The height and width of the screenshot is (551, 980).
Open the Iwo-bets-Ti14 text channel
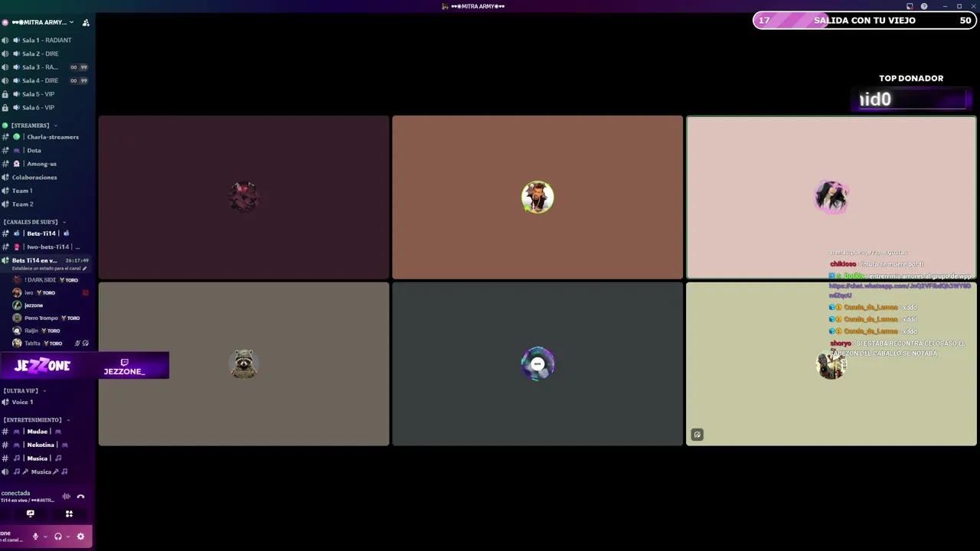coord(46,247)
